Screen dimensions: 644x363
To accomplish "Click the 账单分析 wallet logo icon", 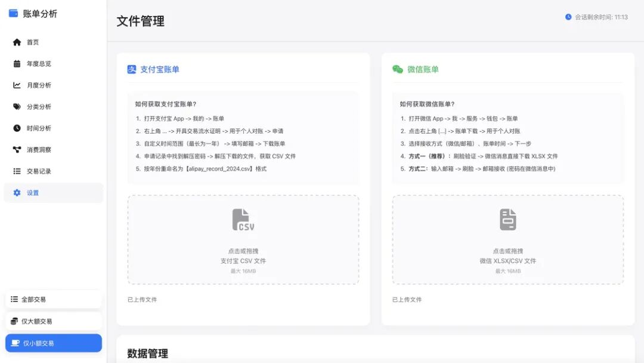I will coord(14,14).
